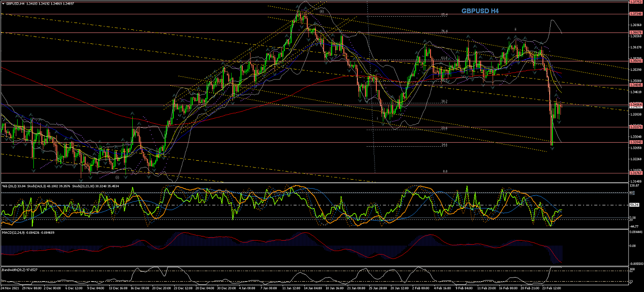644x292 pixels.
Task: Select the blue GBPUSD H4 title label
Action: pyautogui.click(x=480, y=11)
